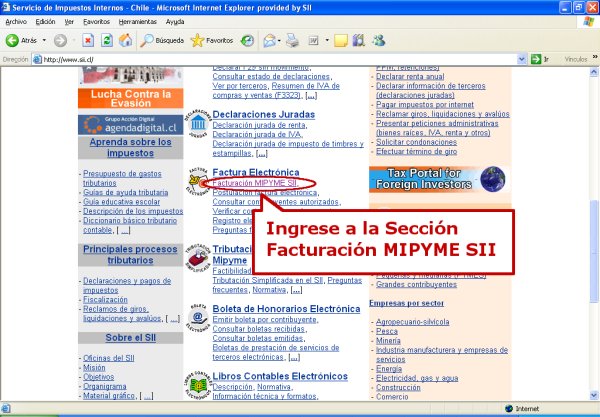The height and width of the screenshot is (417, 600).
Task: Open the Atrás history dropdown arrow
Action: click(44, 40)
